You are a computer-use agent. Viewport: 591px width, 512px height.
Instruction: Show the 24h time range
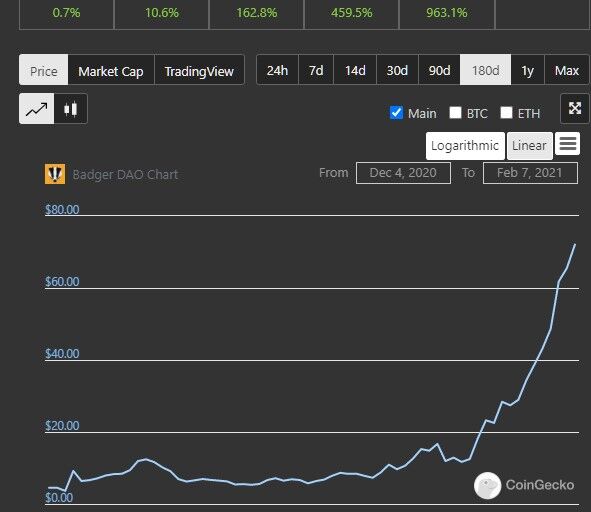coord(277,70)
